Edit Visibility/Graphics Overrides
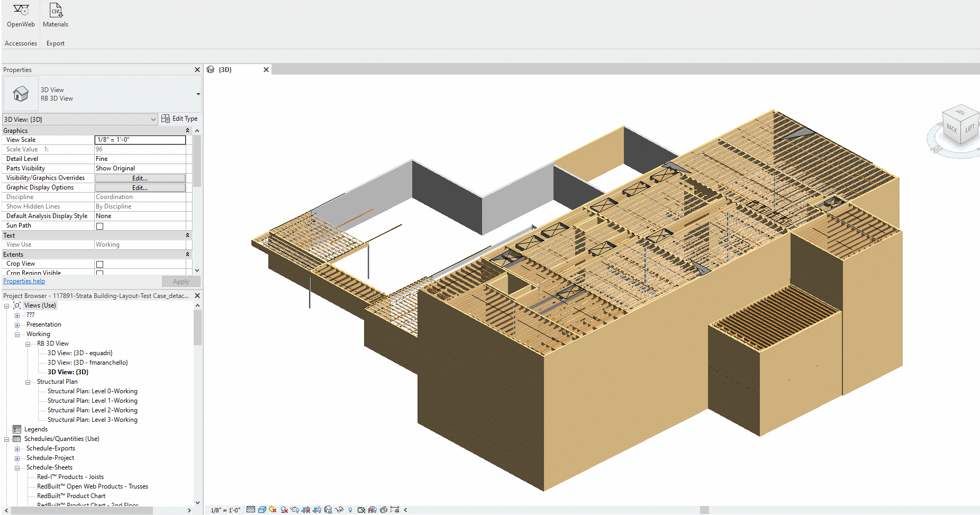 coord(140,178)
